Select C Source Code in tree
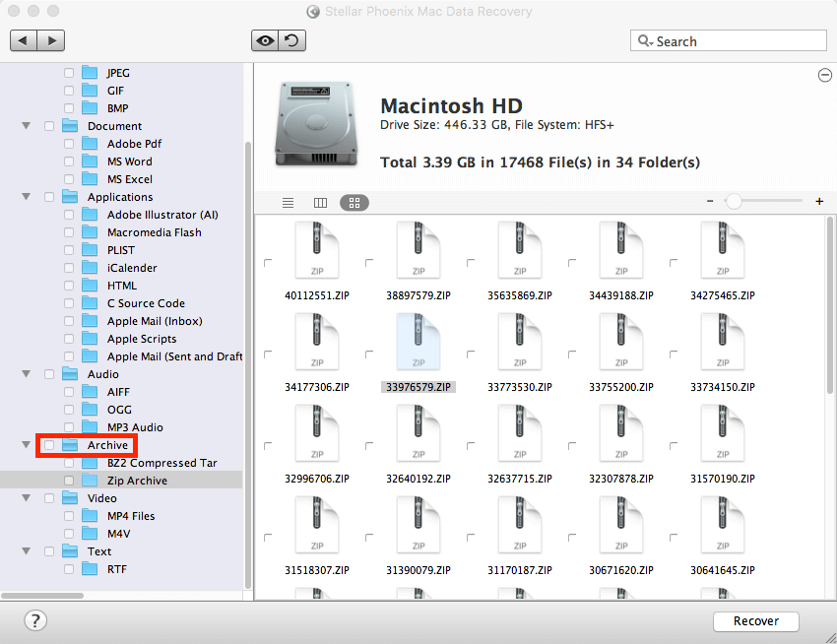 [x=146, y=303]
